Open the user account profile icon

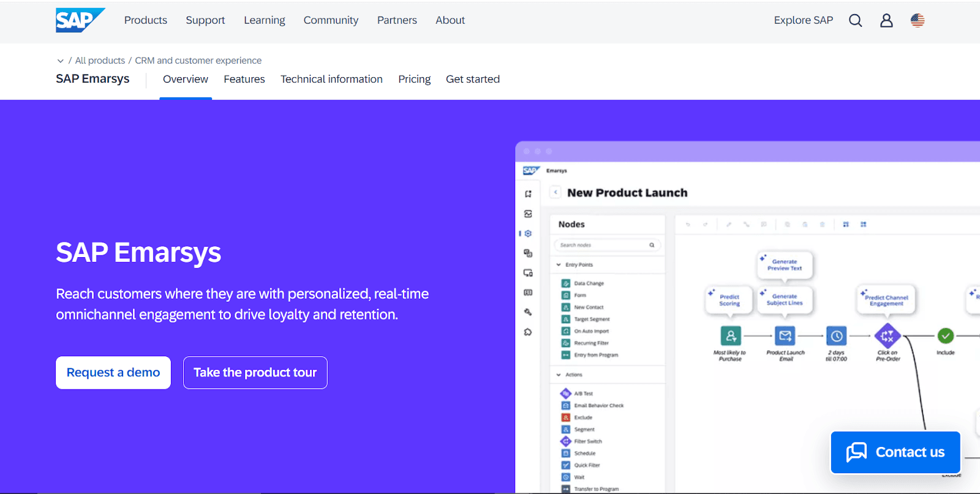886,21
